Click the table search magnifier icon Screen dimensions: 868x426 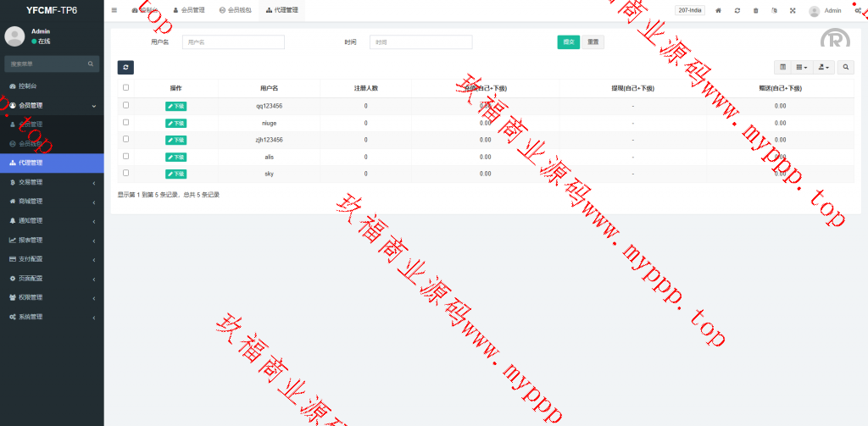click(845, 67)
